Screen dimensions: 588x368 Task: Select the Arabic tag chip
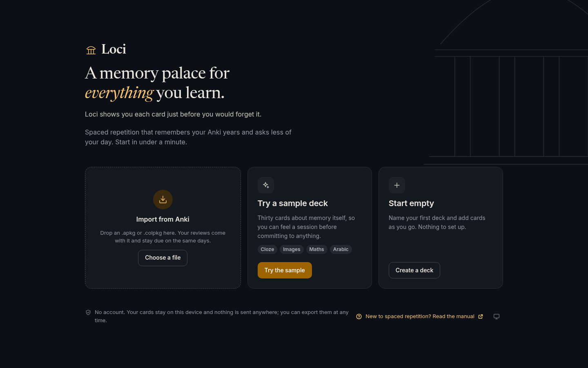(341, 249)
